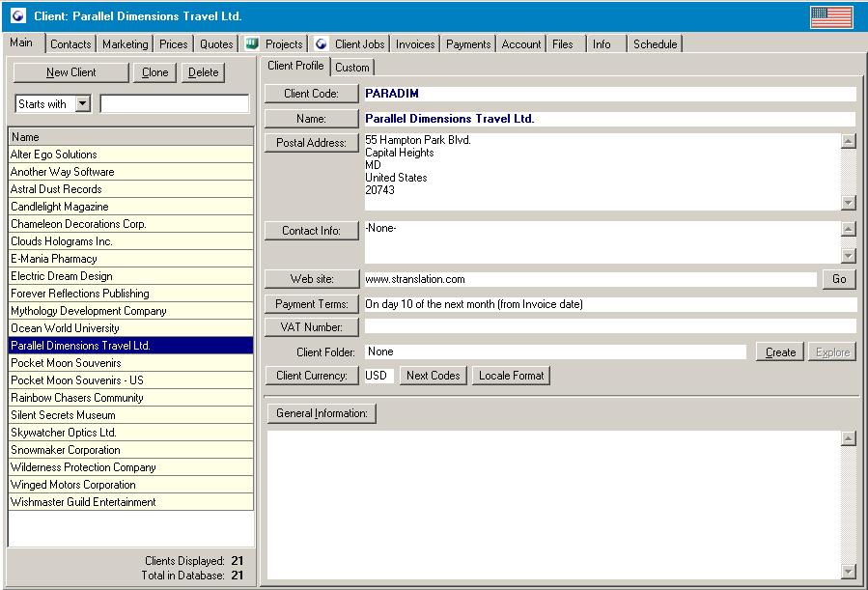The image size is (868, 590).
Task: Click the green icon on the Projects tab
Action: 252,42
